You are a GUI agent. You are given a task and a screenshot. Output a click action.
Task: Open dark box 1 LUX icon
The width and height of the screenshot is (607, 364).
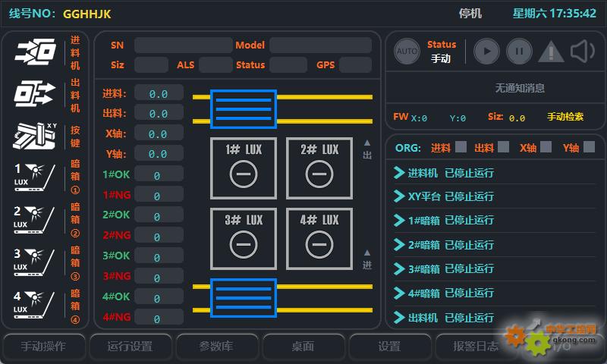(x=34, y=177)
